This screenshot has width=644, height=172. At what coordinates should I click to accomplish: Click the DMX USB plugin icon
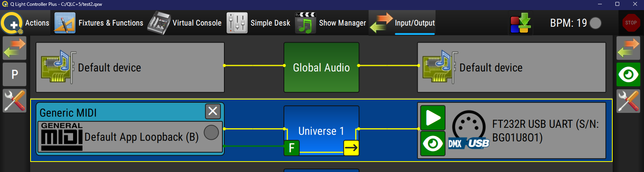coord(469,131)
